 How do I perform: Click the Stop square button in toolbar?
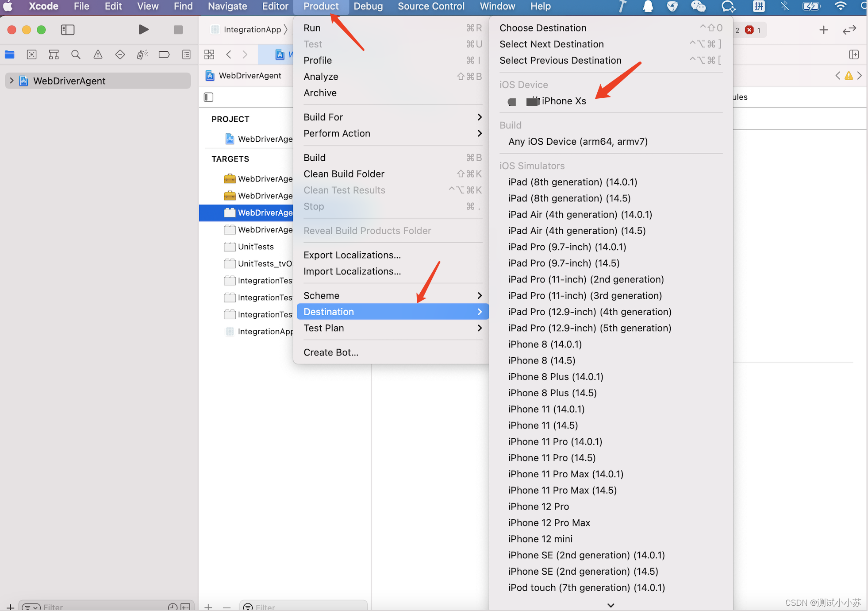[x=178, y=30]
